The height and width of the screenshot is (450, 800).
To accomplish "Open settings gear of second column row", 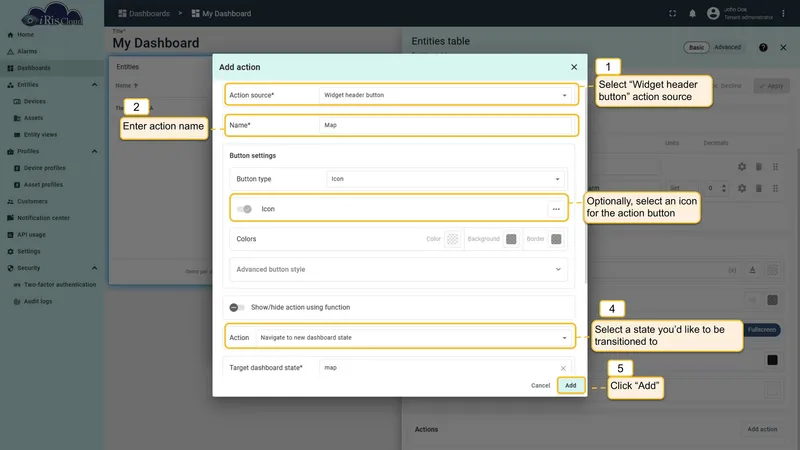I will pyautogui.click(x=742, y=188).
